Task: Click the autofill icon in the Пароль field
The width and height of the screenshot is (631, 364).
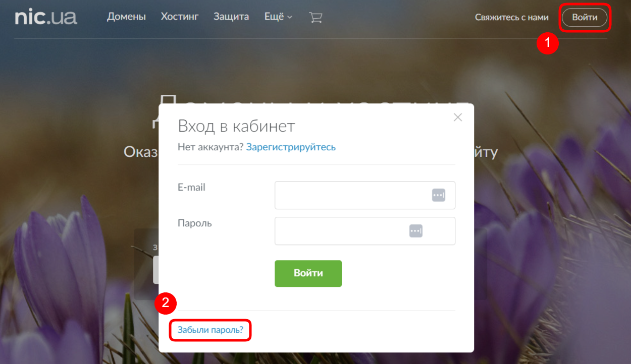Action: [415, 231]
